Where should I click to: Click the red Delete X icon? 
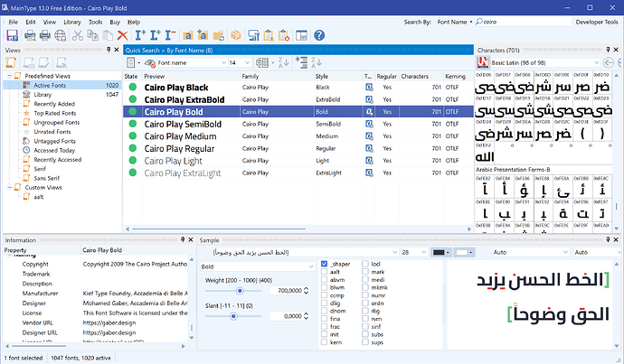click(123, 35)
